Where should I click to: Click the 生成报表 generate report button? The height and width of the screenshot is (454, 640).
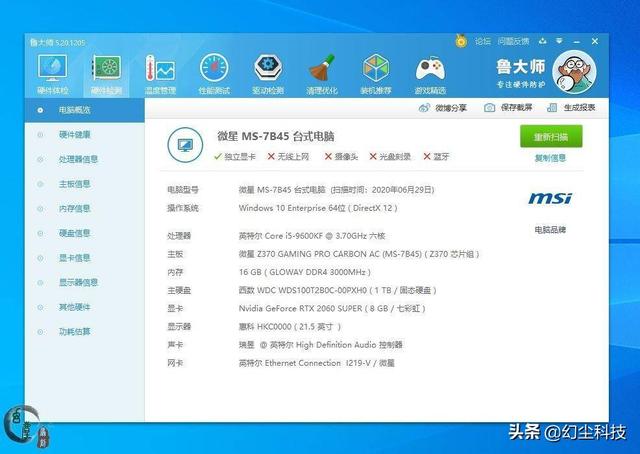(571, 108)
